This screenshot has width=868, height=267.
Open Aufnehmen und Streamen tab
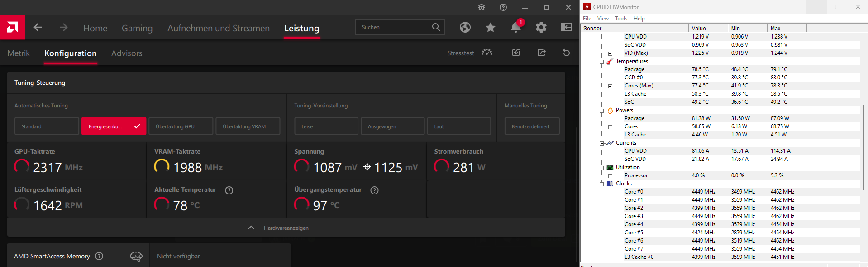219,28
